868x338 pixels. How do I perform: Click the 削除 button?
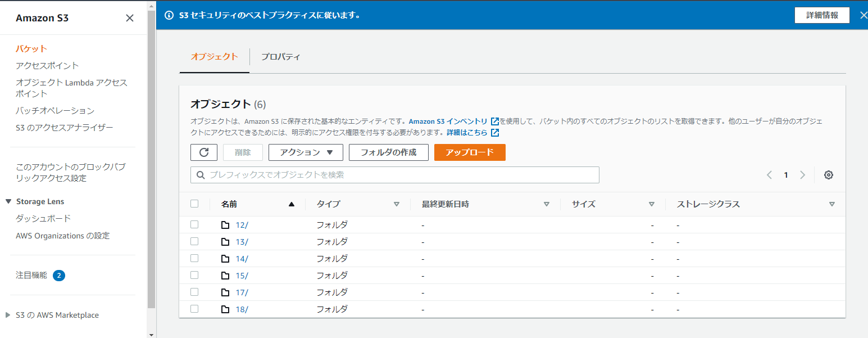point(243,152)
